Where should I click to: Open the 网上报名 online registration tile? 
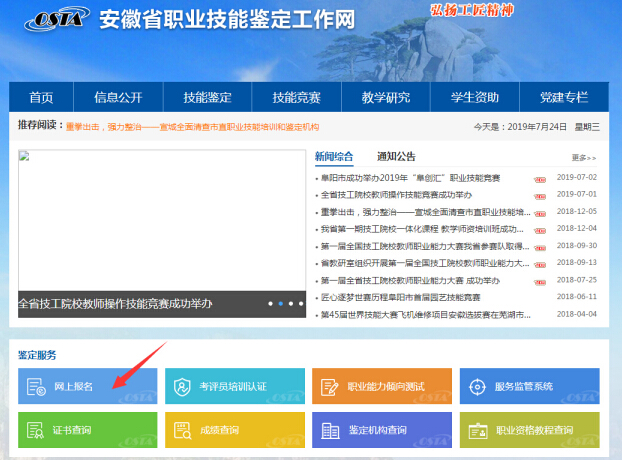88,386
